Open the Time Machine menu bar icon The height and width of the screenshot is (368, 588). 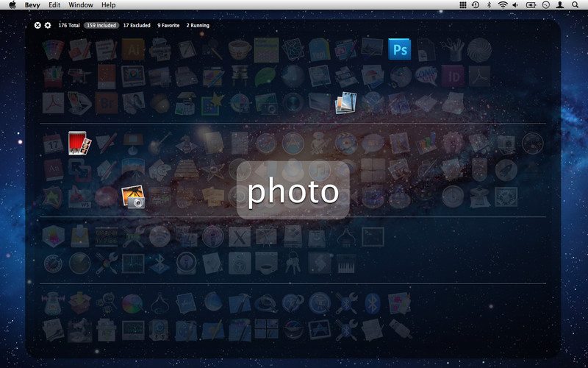pyautogui.click(x=476, y=5)
